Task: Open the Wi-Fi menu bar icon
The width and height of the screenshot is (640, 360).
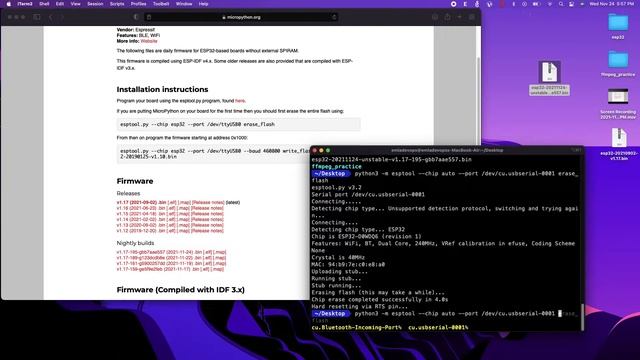Action: pos(549,4)
